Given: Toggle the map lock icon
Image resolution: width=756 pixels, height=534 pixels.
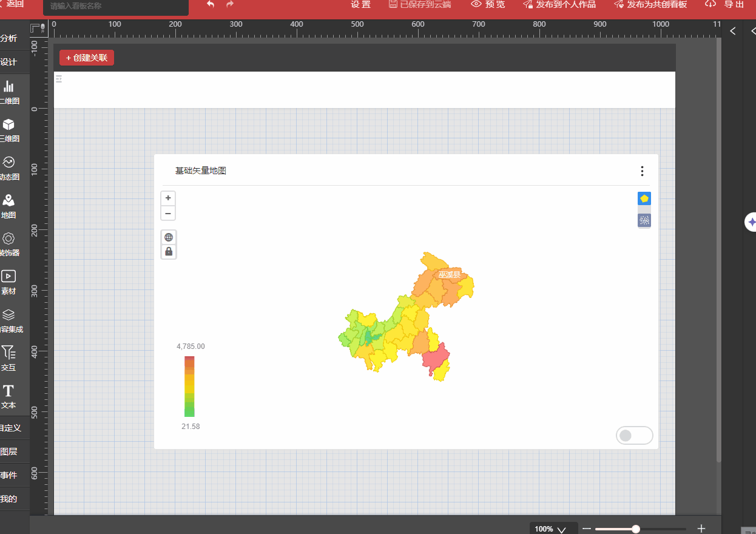Looking at the screenshot, I should (x=169, y=251).
